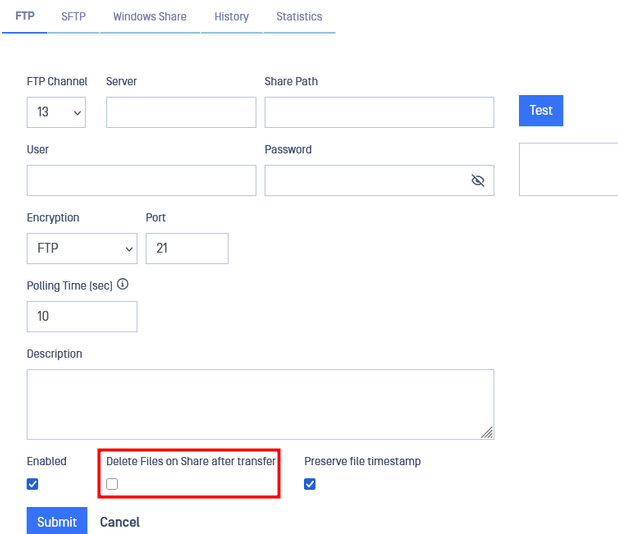Switch to the SFTP tab
Screen dimensions: 618x534
(73, 17)
